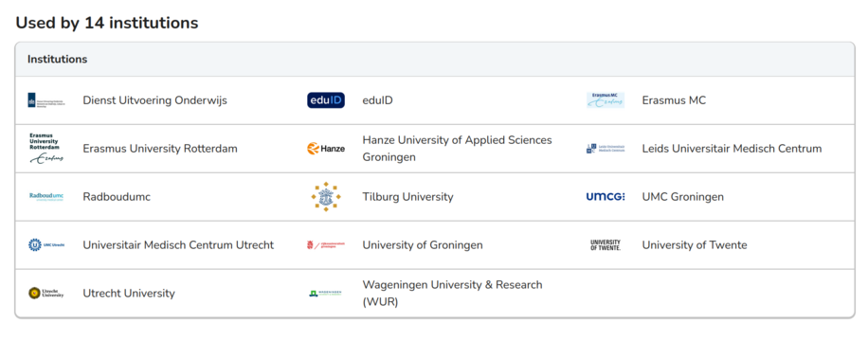Click the Wageningen University logo

326,293
